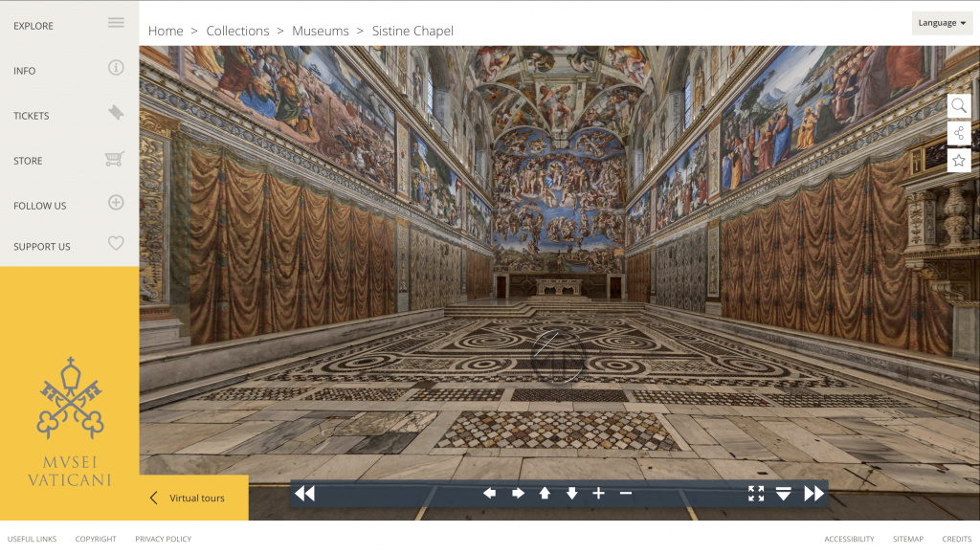980x554 pixels.
Task: Skip to the next panorama scene
Action: point(813,493)
